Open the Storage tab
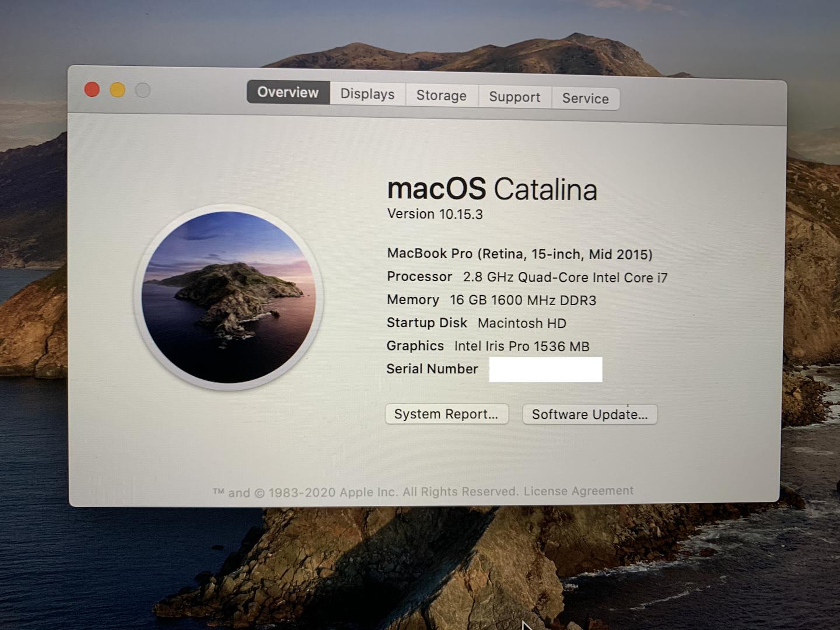Viewport: 840px width, 630px height. [x=442, y=96]
